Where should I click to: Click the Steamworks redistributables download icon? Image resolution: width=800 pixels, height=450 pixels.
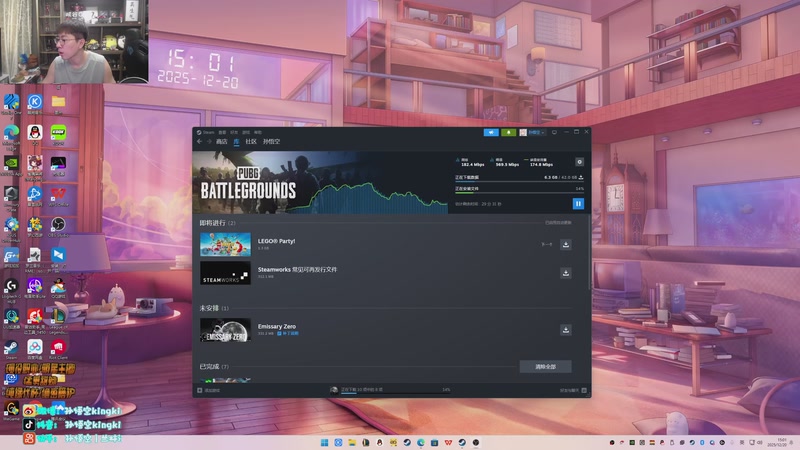point(565,273)
